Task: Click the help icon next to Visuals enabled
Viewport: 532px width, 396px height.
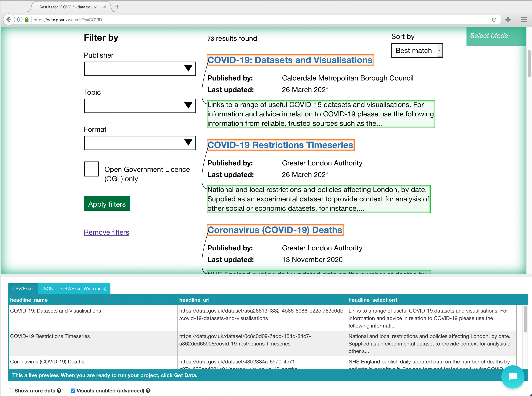Action: coord(148,391)
